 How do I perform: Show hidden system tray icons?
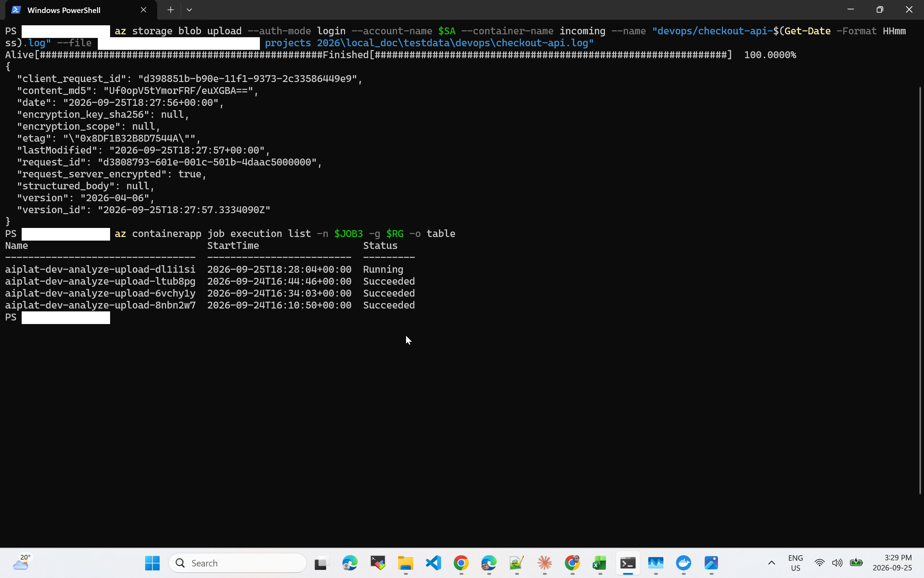point(771,563)
